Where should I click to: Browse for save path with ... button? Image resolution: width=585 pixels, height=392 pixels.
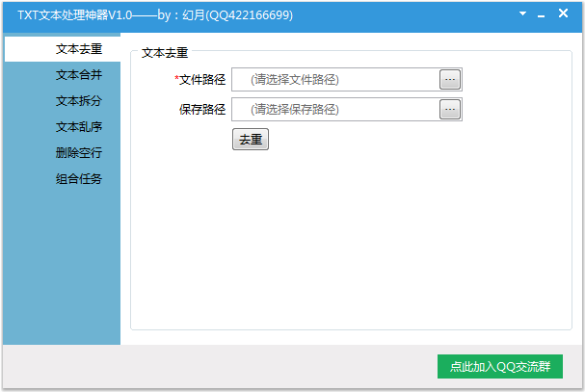(450, 109)
